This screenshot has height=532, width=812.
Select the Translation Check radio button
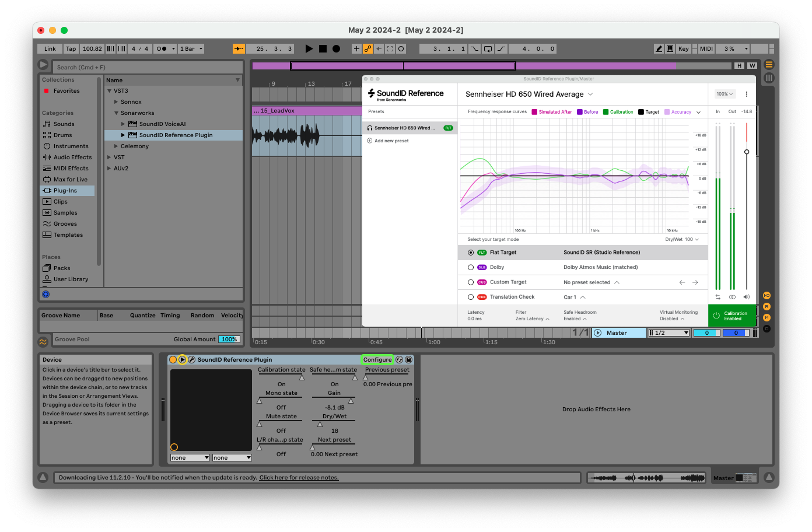coord(471,297)
